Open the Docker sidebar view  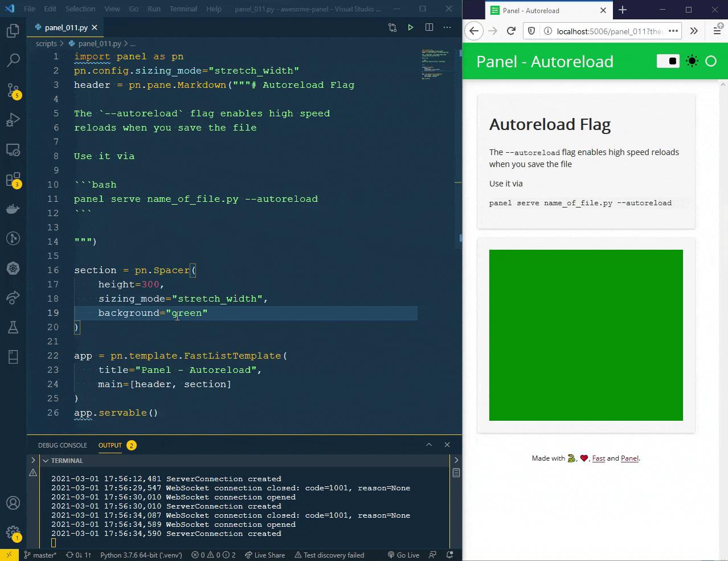tap(13, 209)
